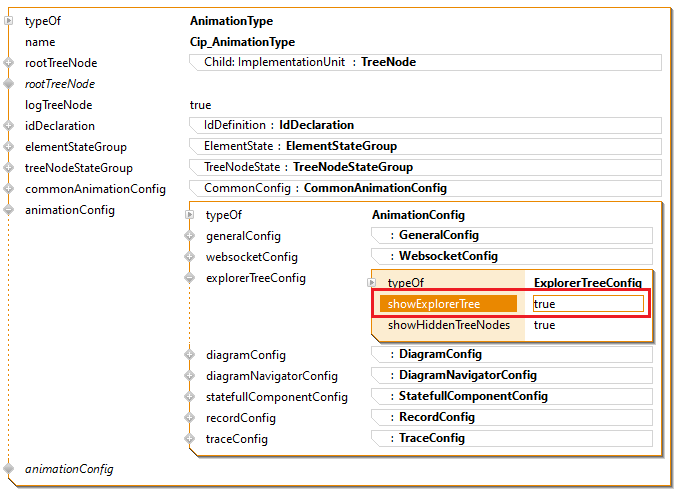
Task: Toggle the logTreeNode true value
Action: (x=200, y=105)
